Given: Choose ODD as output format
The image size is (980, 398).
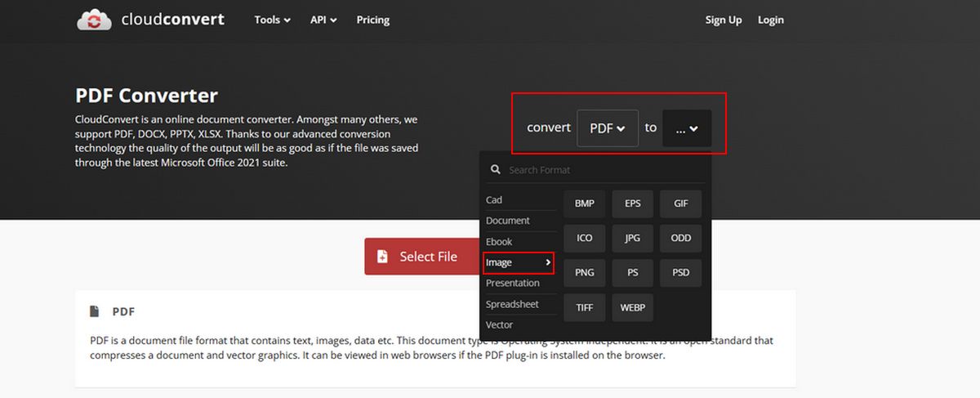Looking at the screenshot, I should [681, 238].
